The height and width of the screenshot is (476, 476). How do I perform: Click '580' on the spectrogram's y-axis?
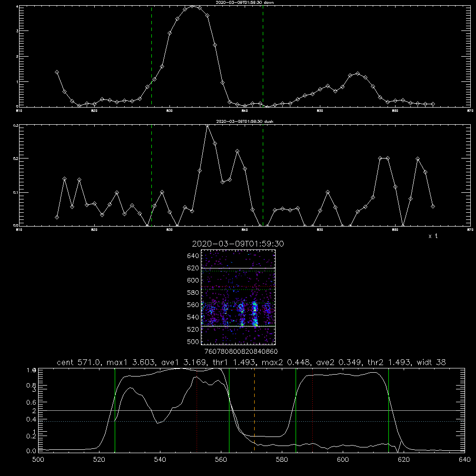pyautogui.click(x=193, y=293)
